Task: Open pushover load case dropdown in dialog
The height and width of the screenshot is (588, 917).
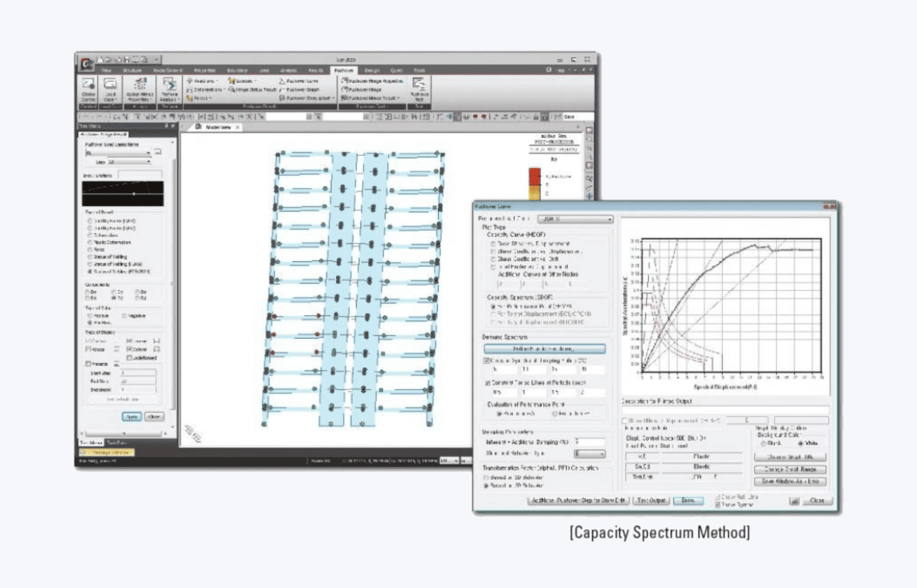Action: coord(575,219)
